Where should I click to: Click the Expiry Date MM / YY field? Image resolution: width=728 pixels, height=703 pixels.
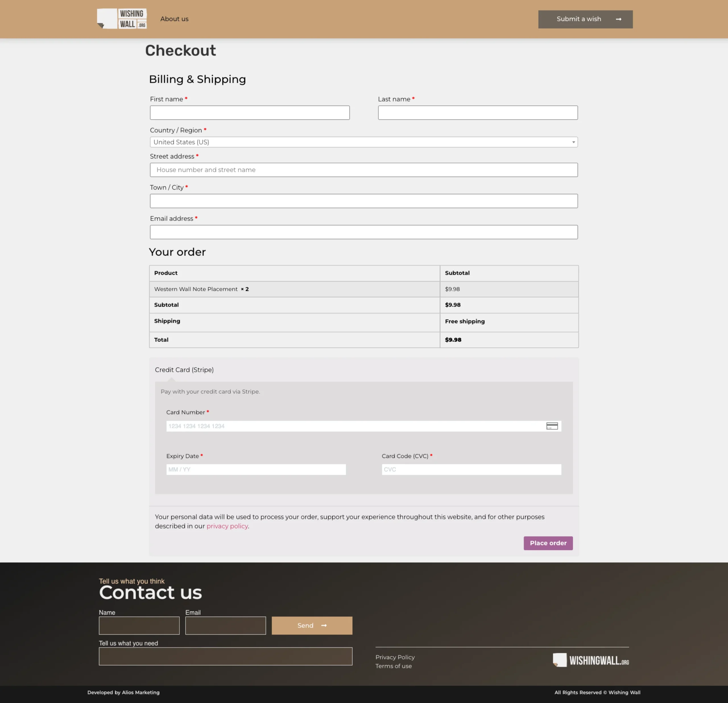(x=256, y=469)
